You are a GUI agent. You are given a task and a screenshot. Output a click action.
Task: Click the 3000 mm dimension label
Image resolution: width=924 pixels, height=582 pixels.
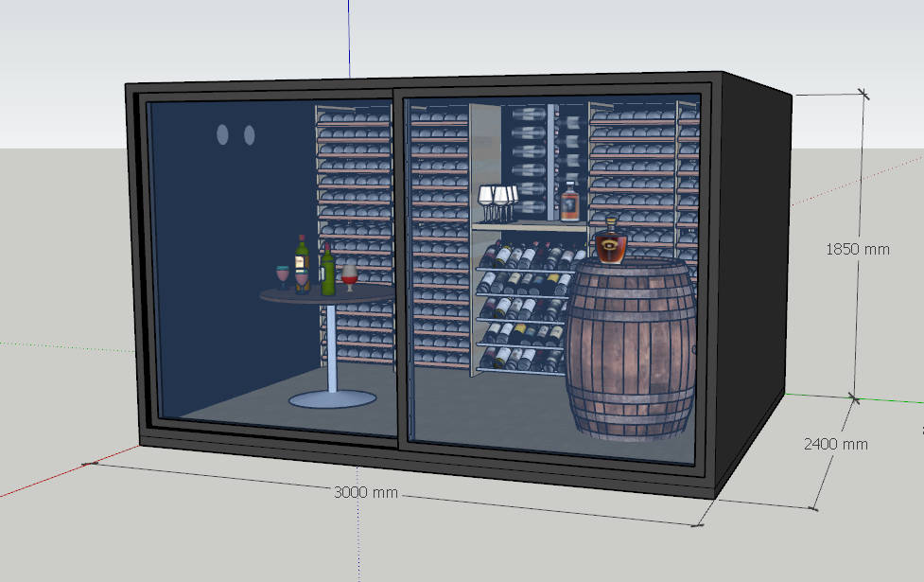pyautogui.click(x=366, y=493)
